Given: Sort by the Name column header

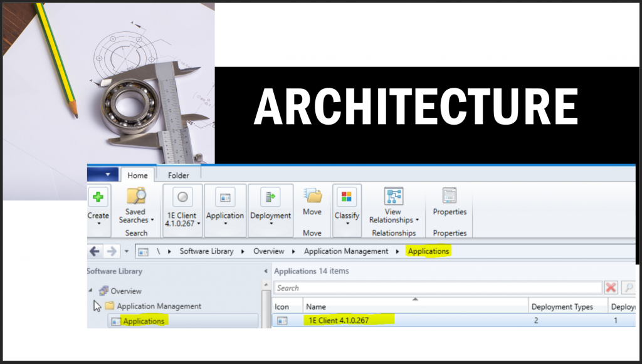Looking at the screenshot, I should (415, 306).
